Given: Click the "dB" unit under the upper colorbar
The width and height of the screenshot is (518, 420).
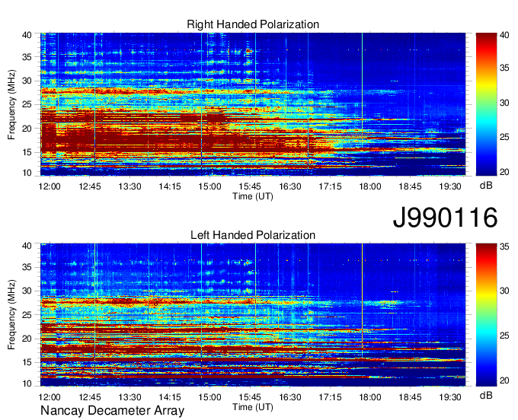Looking at the screenshot, I should click(x=486, y=186).
